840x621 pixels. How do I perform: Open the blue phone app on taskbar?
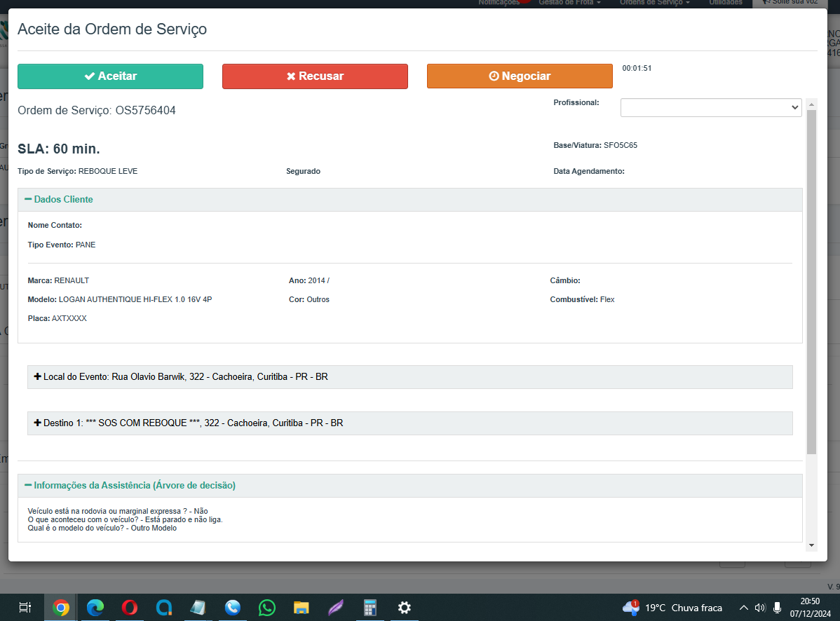tap(233, 608)
